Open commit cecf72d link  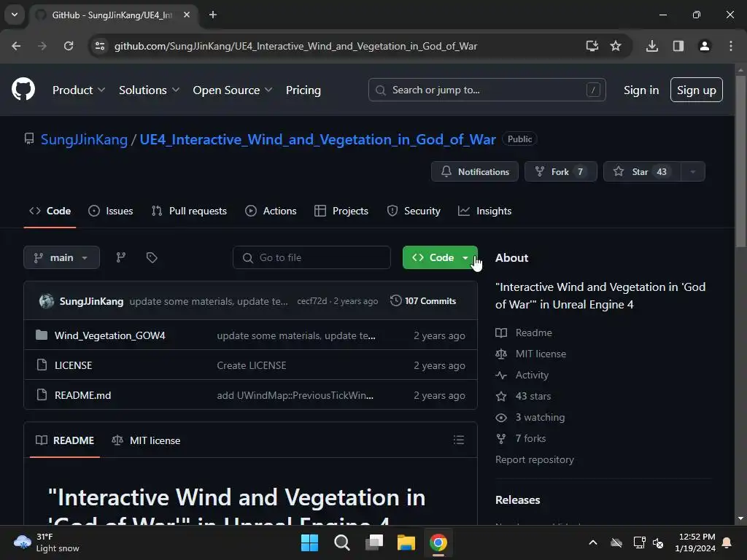(x=312, y=301)
